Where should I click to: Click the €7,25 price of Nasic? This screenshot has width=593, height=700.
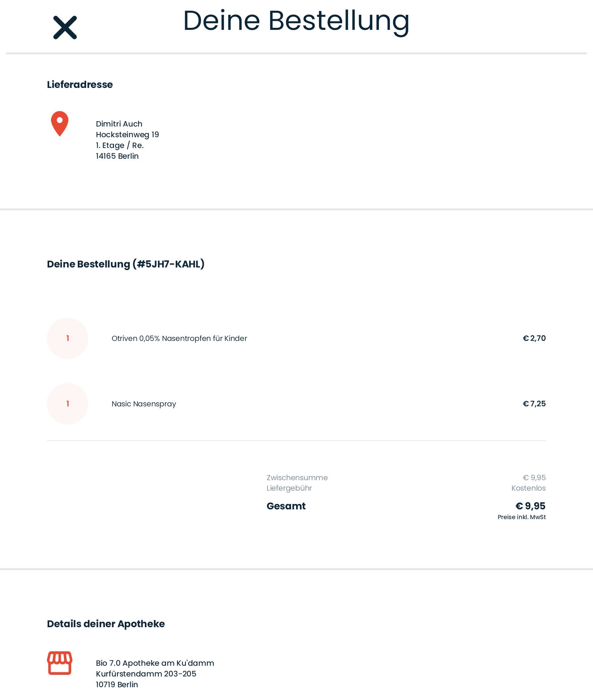click(534, 403)
